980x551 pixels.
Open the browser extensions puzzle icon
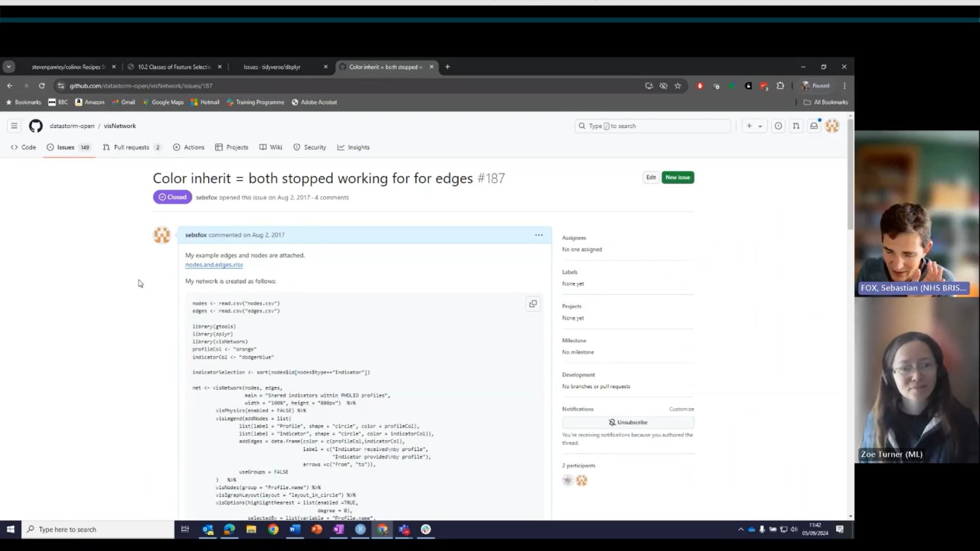780,86
